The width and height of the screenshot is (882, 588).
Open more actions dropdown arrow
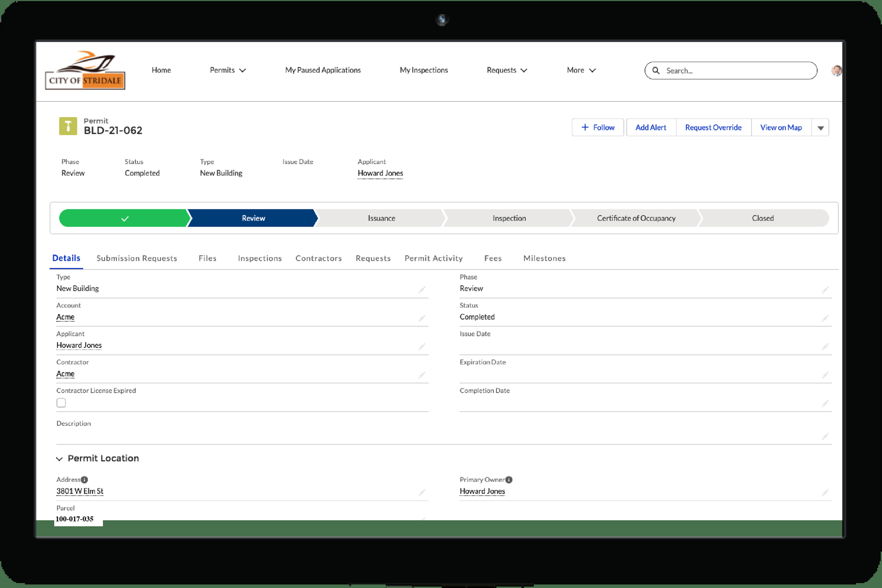[x=820, y=128]
